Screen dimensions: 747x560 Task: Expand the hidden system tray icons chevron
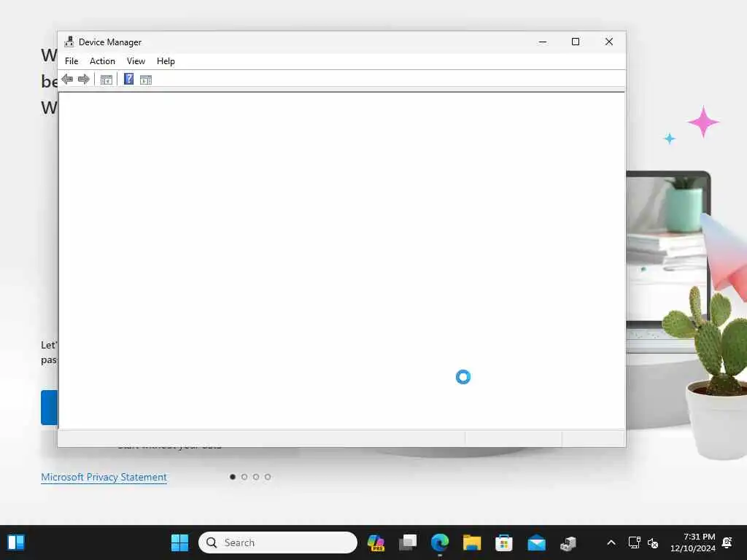coord(611,542)
